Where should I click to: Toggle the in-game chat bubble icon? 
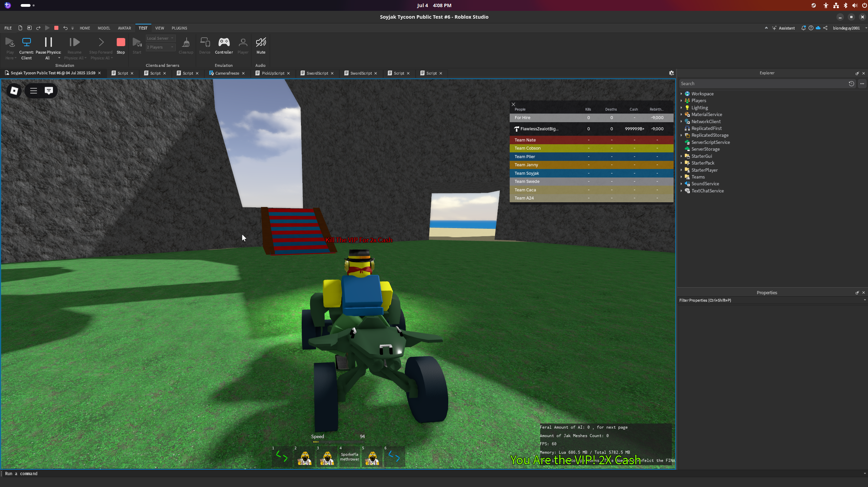49,91
